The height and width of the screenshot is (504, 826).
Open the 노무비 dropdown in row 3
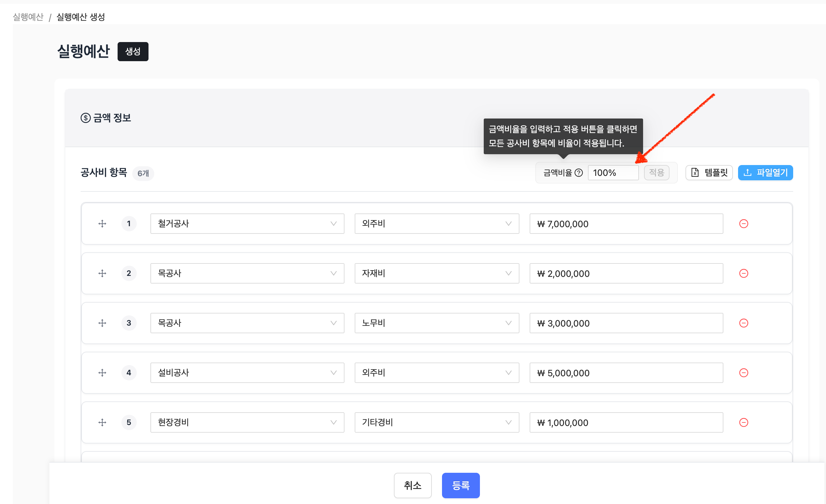coord(437,323)
